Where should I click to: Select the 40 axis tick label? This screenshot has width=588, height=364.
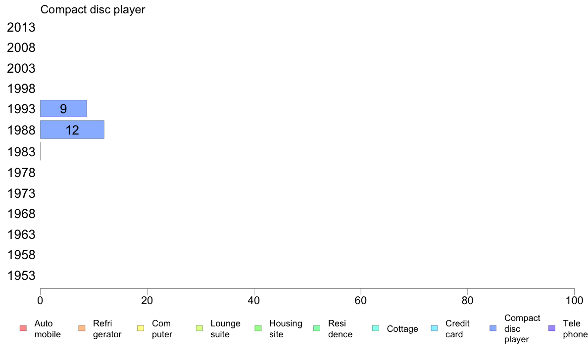tap(254, 300)
